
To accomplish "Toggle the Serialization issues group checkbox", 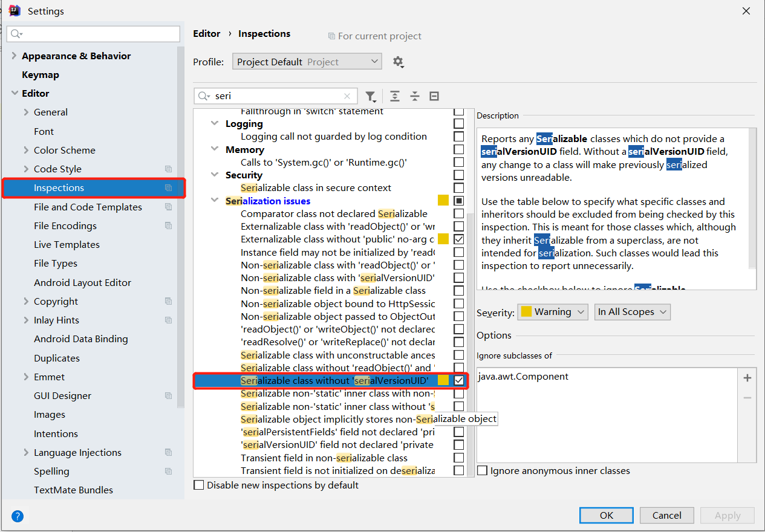I will [459, 201].
